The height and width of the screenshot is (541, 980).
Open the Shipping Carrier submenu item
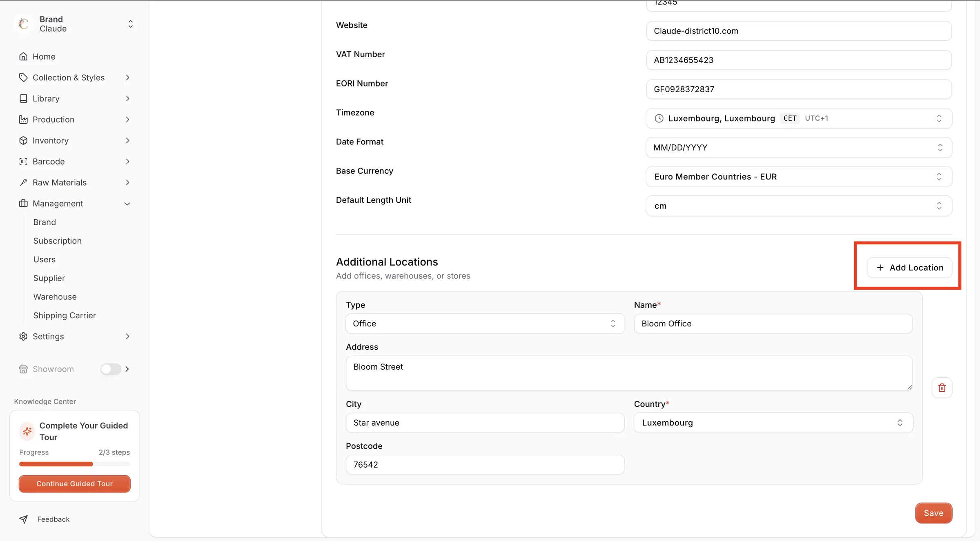65,315
